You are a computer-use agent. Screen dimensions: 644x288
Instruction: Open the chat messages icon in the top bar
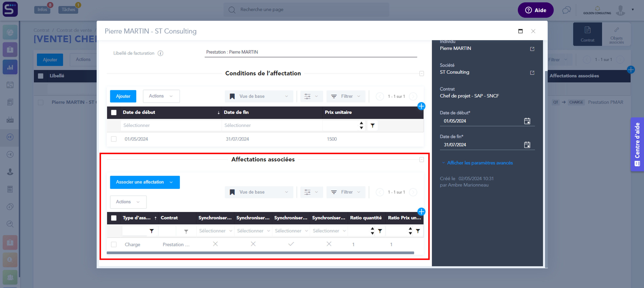tap(566, 10)
